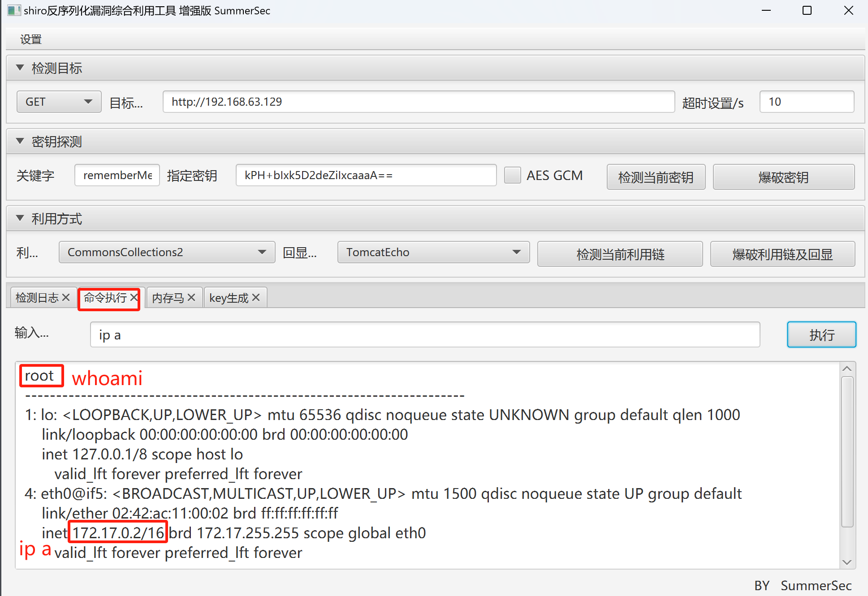Close the 检测日志 tab

point(66,297)
